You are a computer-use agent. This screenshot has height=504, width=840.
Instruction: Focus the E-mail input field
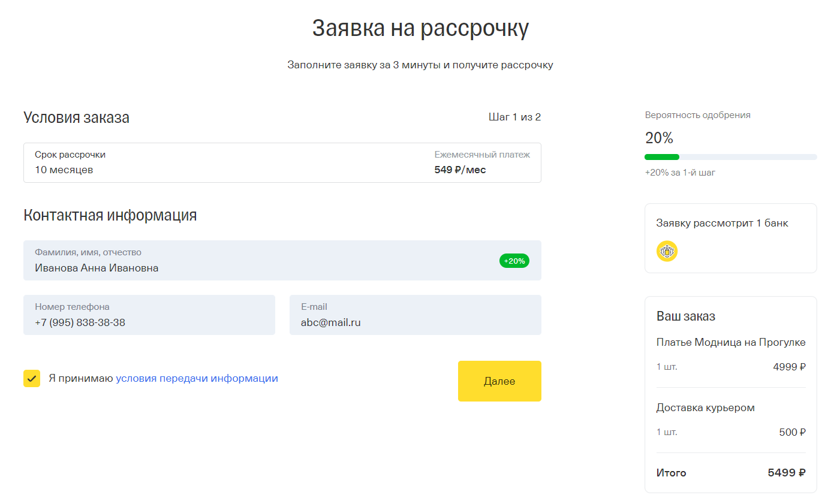pyautogui.click(x=416, y=315)
